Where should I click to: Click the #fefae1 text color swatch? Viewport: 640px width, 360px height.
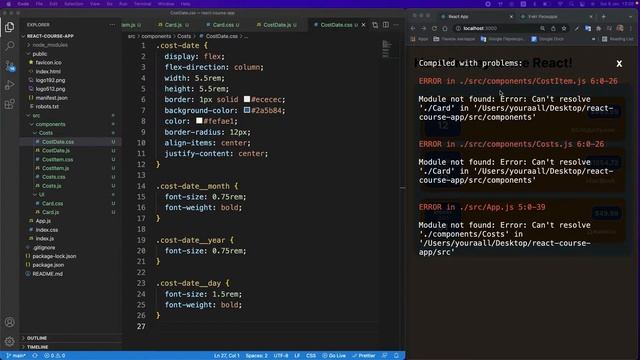point(199,121)
